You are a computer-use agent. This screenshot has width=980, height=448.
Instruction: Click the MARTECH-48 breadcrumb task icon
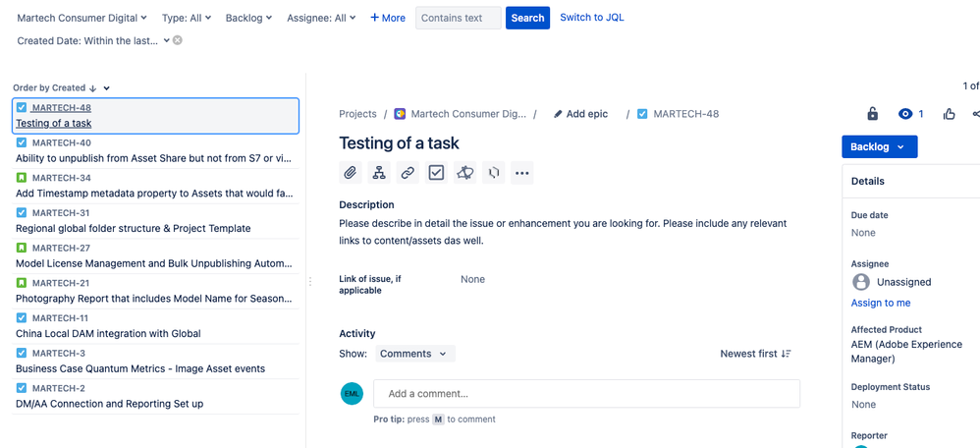[x=642, y=114]
